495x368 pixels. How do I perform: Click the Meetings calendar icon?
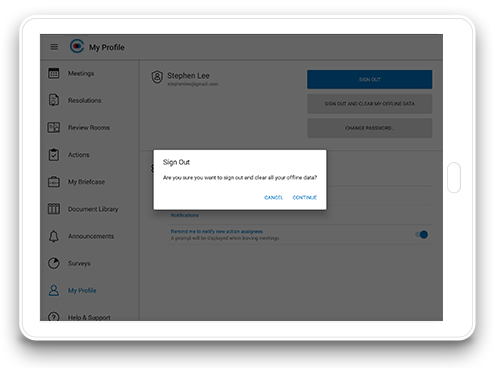[54, 73]
